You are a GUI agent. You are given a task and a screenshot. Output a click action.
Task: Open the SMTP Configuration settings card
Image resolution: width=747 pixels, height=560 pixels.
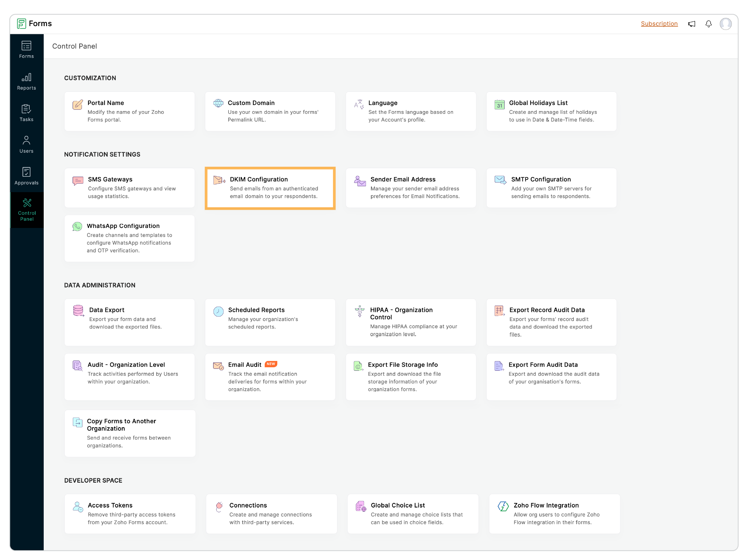[x=551, y=188]
